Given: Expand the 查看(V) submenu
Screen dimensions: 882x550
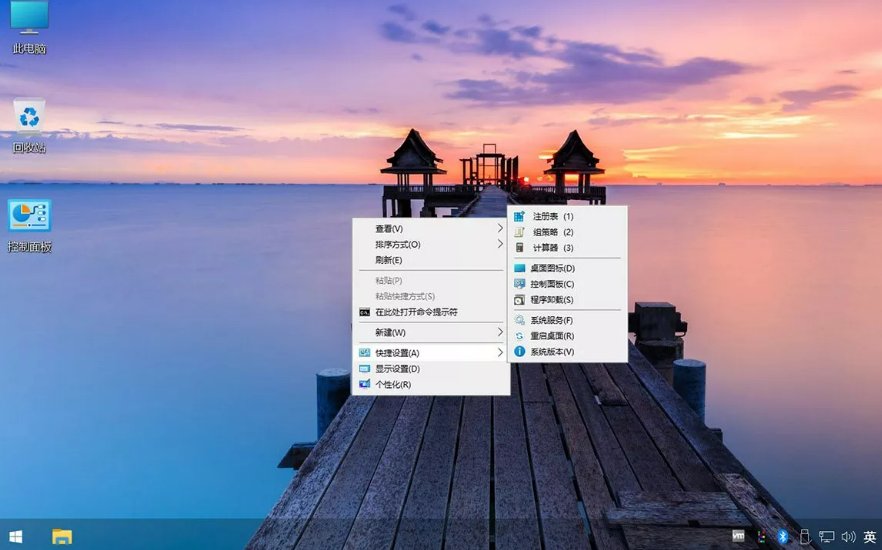Looking at the screenshot, I should [430, 229].
